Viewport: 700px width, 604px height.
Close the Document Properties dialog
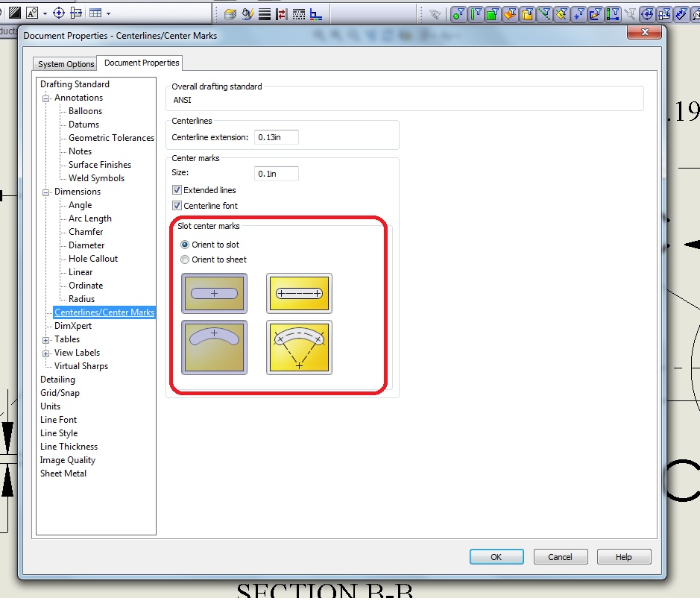[644, 32]
